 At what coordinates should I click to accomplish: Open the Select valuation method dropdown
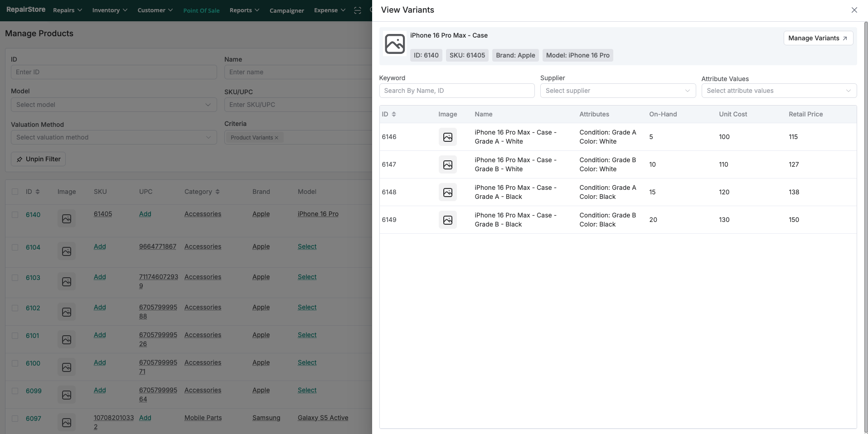113,137
